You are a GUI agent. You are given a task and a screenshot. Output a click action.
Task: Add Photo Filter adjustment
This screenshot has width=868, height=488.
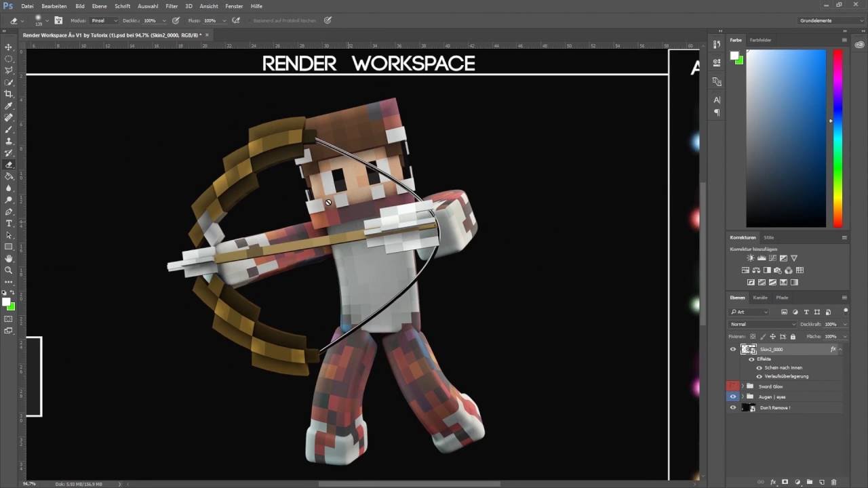pyautogui.click(x=778, y=270)
